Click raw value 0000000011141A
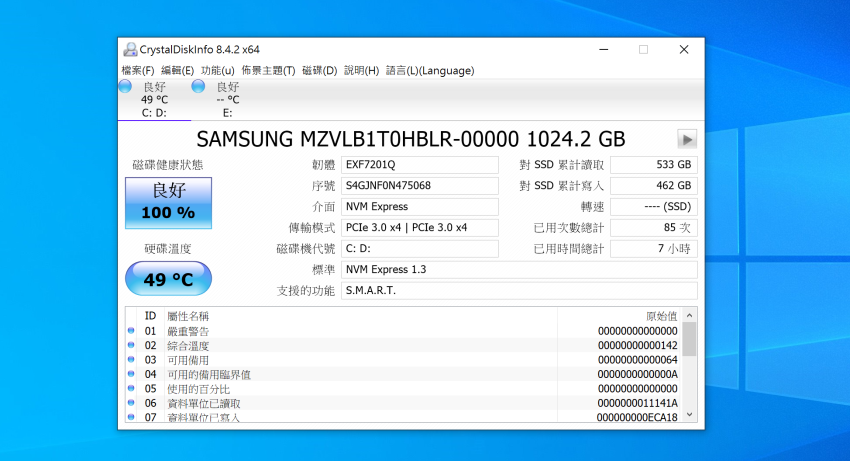Image resolution: width=850 pixels, height=461 pixels. click(x=638, y=403)
